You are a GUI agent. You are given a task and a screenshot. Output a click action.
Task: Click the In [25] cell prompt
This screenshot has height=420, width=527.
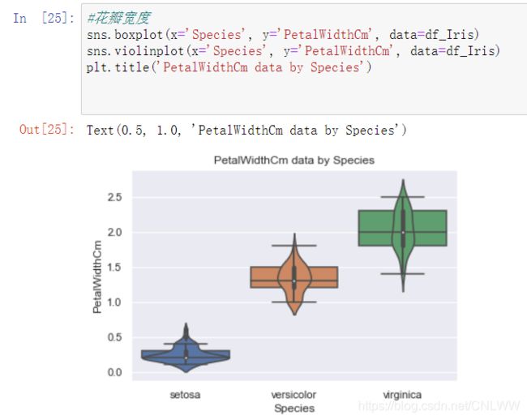pos(44,18)
